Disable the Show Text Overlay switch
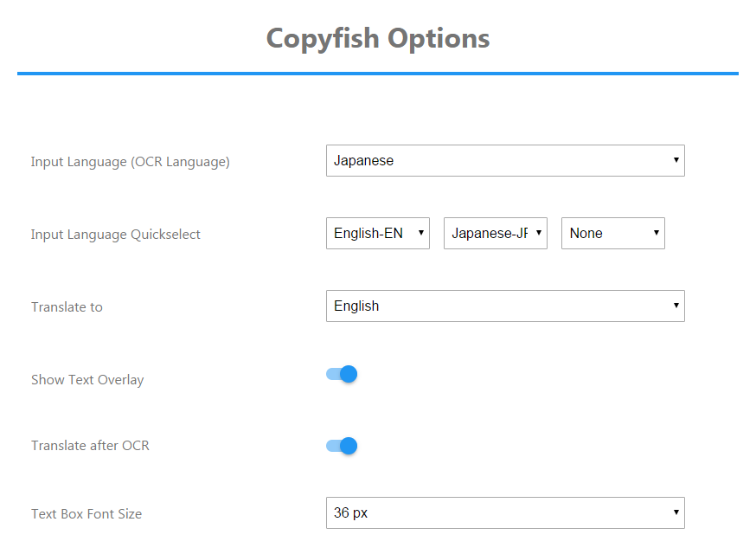 342,374
